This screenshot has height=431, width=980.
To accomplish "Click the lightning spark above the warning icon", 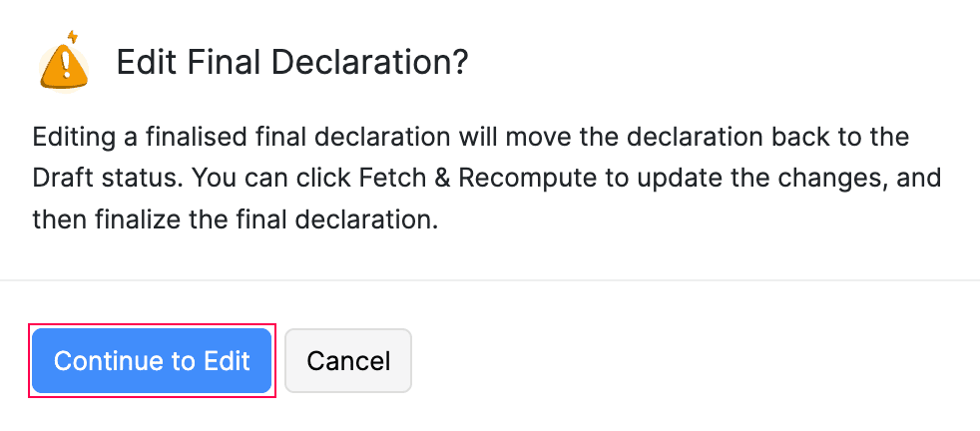I will (71, 37).
